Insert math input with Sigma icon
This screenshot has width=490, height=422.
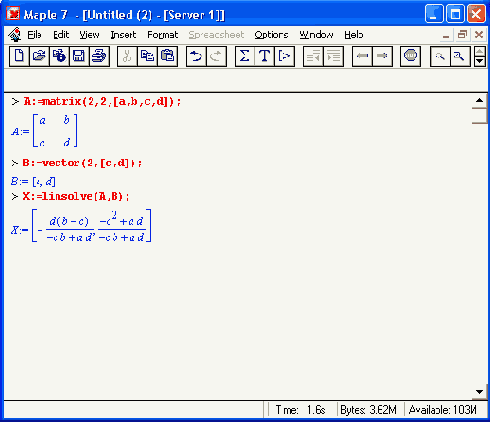(245, 56)
